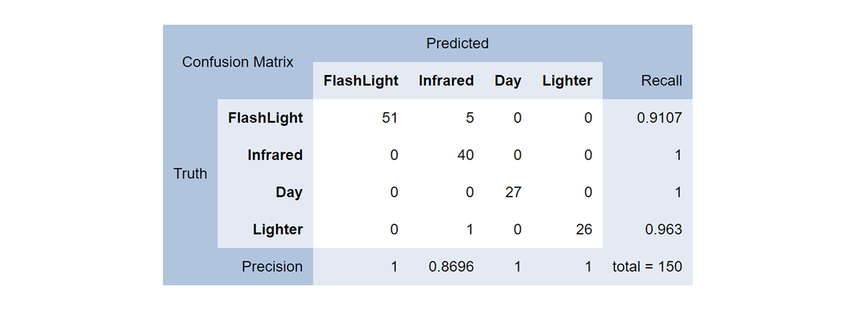Select the Precision row label
This screenshot has height=310, width=868.
(272, 266)
